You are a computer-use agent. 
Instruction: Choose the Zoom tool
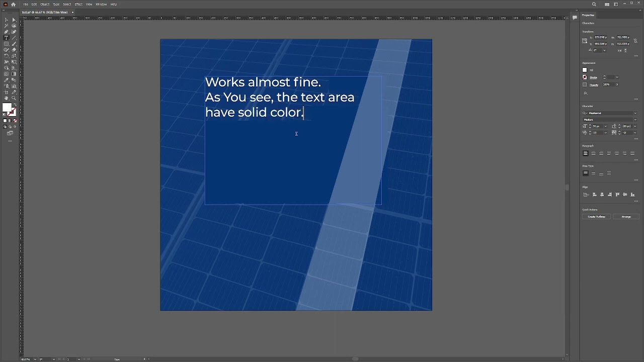click(14, 99)
